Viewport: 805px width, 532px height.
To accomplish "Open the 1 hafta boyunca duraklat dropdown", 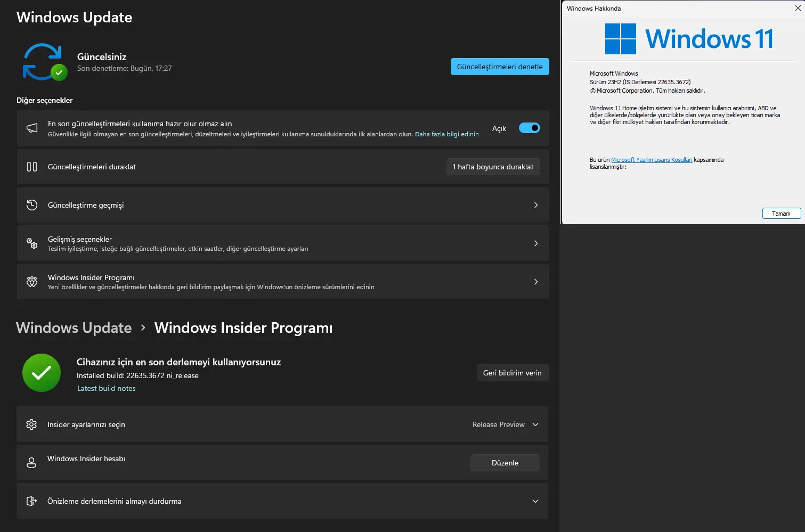I will [493, 167].
